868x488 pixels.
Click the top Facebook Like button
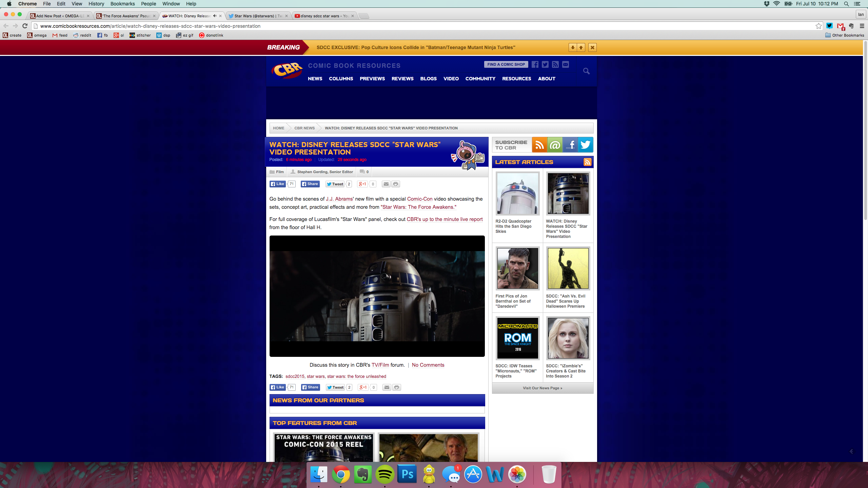[278, 184]
